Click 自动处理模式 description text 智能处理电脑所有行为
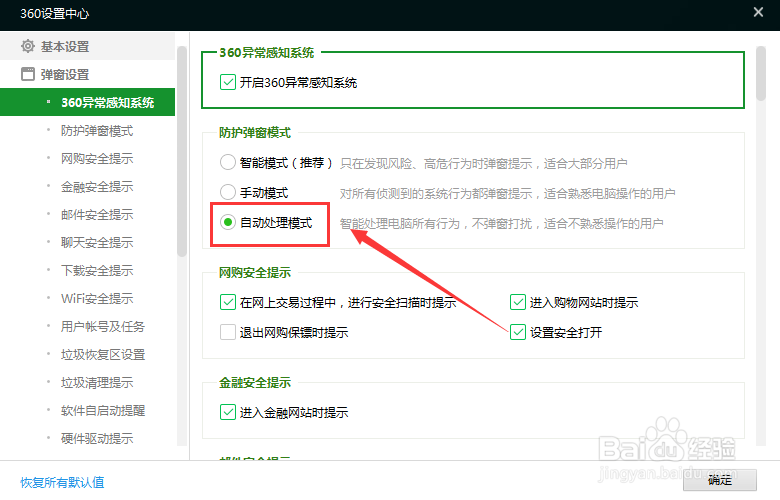 coord(501,223)
